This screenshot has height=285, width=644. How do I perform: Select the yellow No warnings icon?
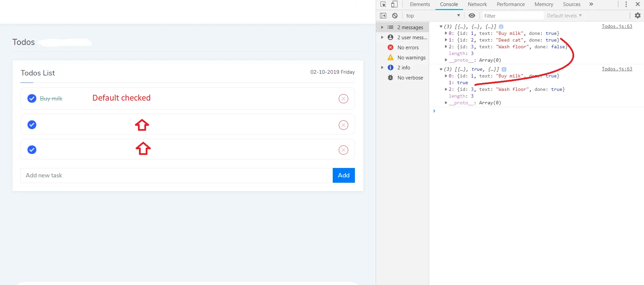[390, 57]
